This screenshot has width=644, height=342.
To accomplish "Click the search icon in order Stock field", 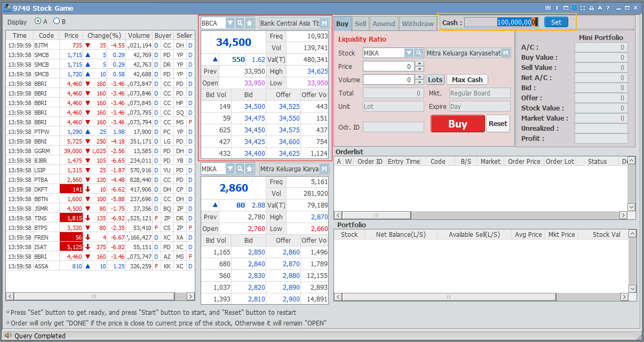I will 419,53.
